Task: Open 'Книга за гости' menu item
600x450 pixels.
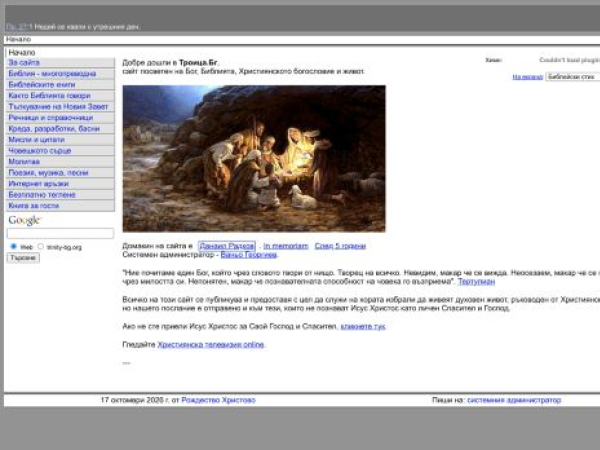Action: [60, 206]
